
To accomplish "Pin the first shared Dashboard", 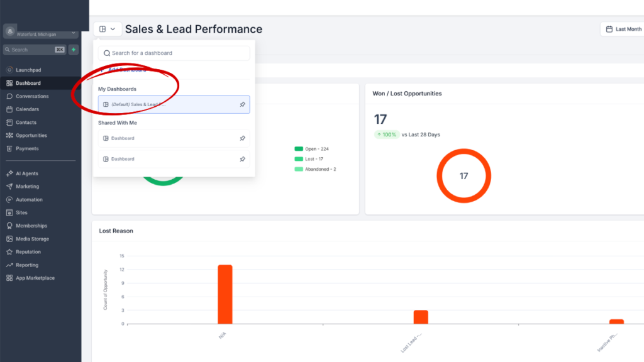I will pos(242,138).
